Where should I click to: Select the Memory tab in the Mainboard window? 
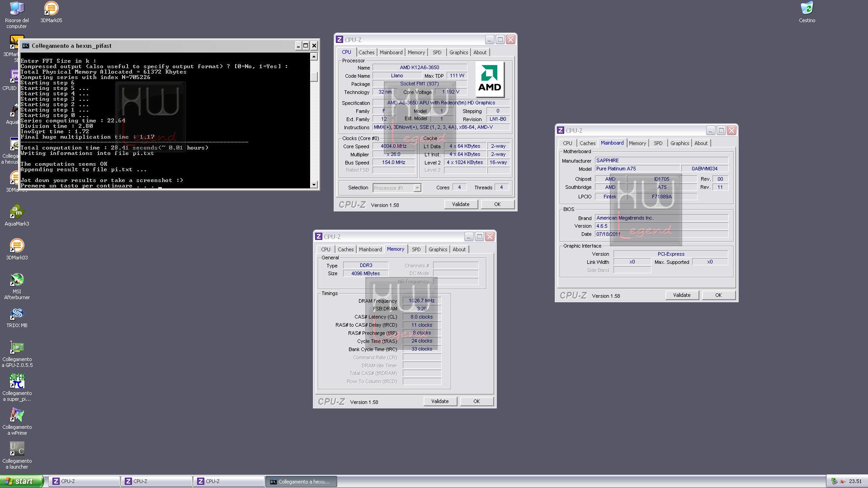[637, 143]
